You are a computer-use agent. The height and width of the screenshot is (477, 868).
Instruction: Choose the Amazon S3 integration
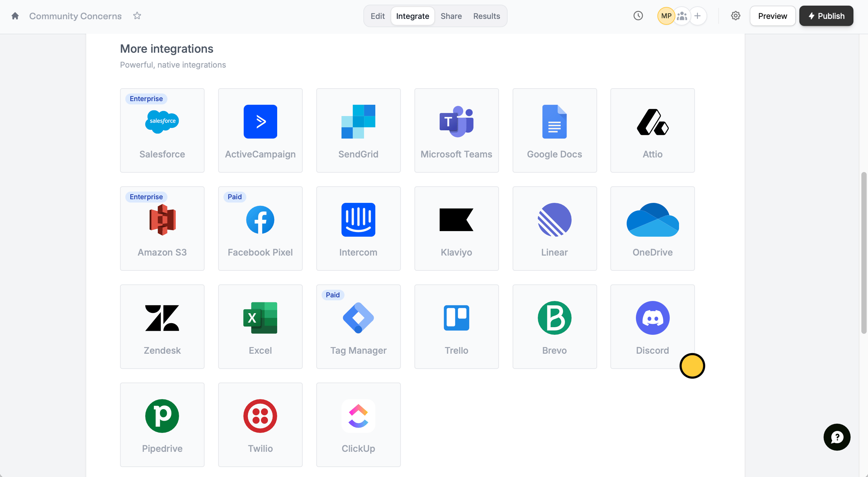[162, 228]
